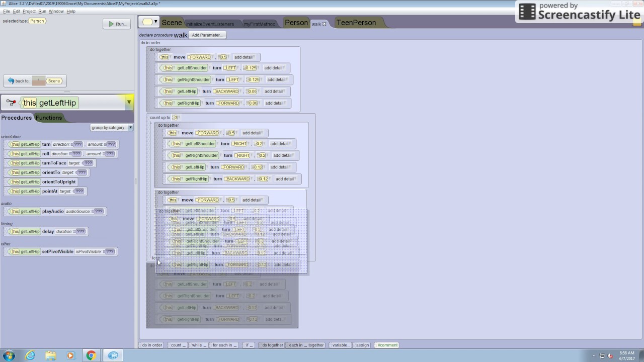This screenshot has height=362, width=644.
Task: Click the Run button
Action: point(117,24)
